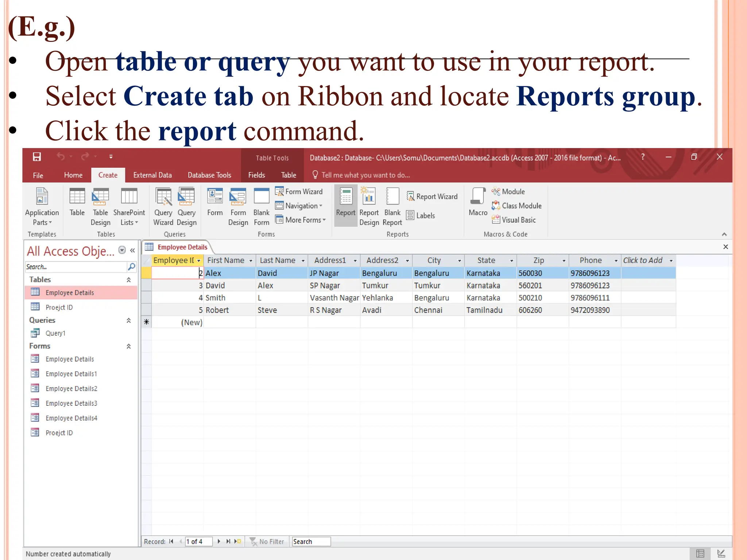Screen dimensions: 747x560
Task: Click the 'Tamilnadu' state cell
Action: 490,310
